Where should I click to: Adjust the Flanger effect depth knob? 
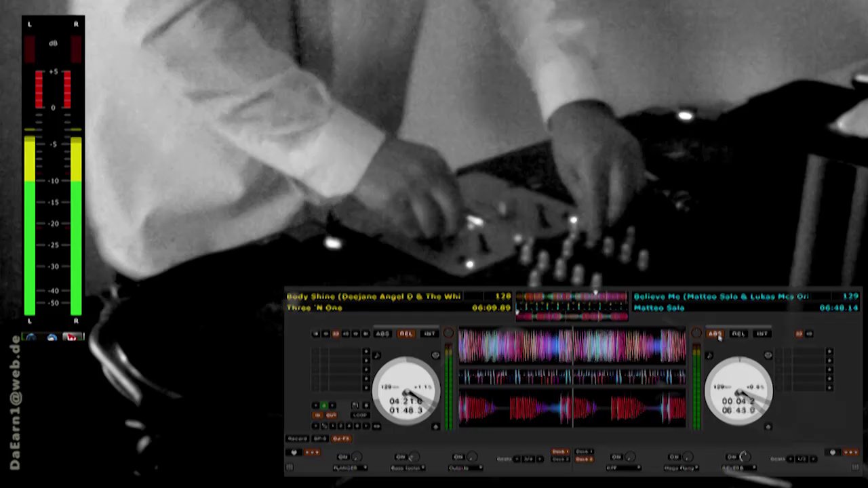[x=357, y=457]
